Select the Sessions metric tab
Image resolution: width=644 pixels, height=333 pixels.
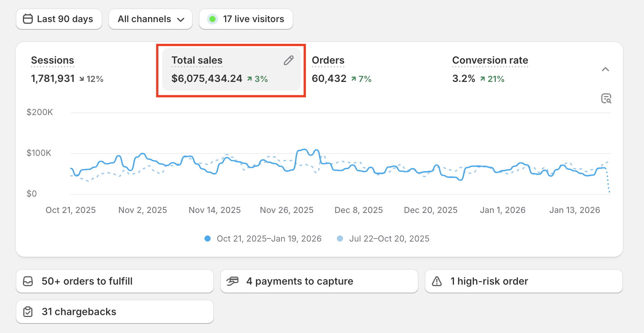tap(53, 60)
